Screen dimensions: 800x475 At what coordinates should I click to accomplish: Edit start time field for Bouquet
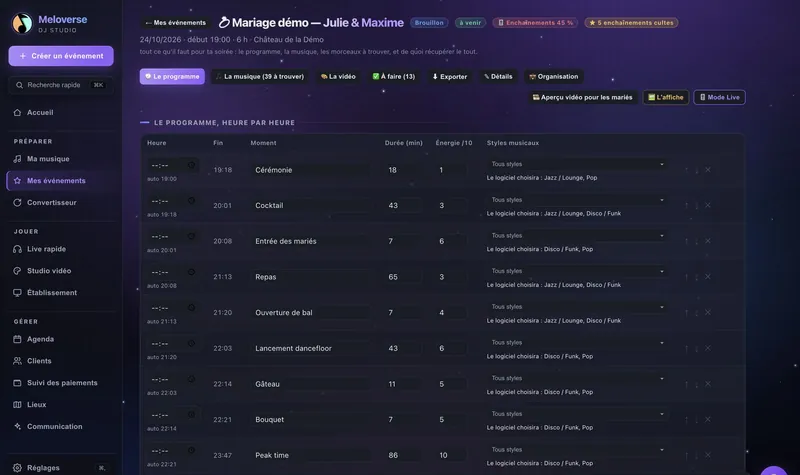coord(173,415)
